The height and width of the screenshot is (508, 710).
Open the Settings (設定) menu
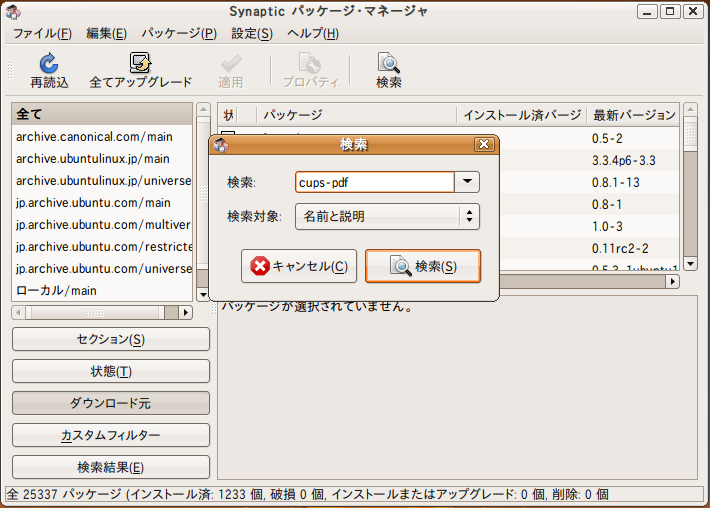point(251,33)
